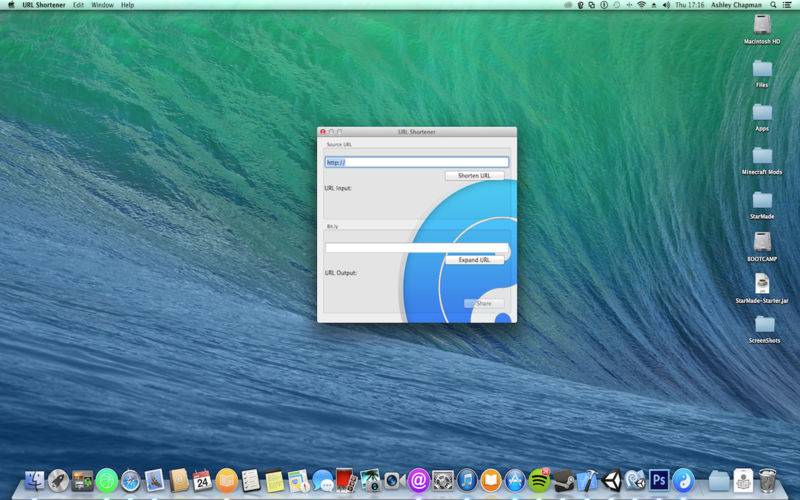Open Ashley Chapman user menu
Viewport: 800px width, 500px height.
pyautogui.click(x=736, y=5)
